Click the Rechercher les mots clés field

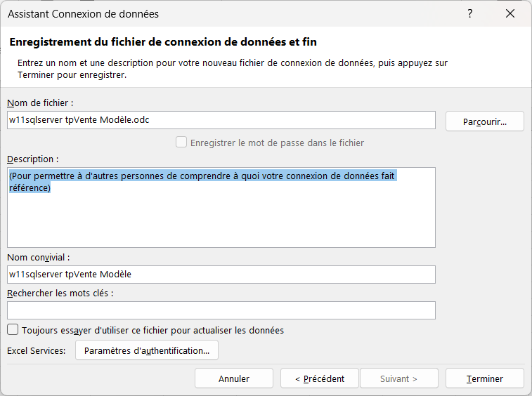221,310
